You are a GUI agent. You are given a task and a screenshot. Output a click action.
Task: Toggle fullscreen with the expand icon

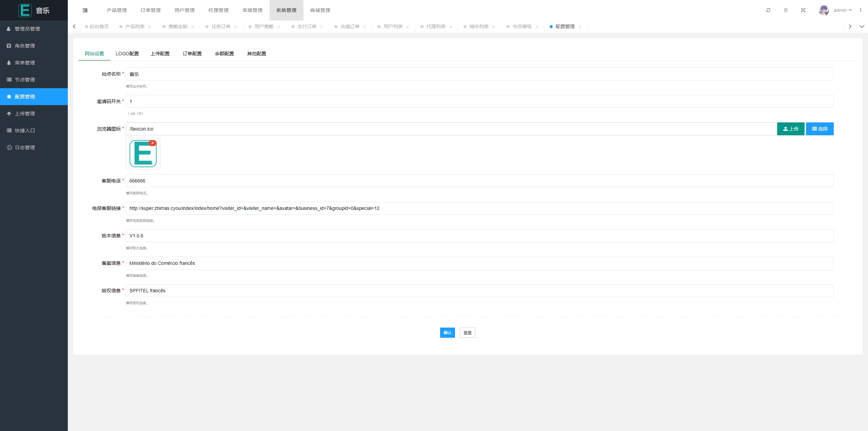coord(803,10)
